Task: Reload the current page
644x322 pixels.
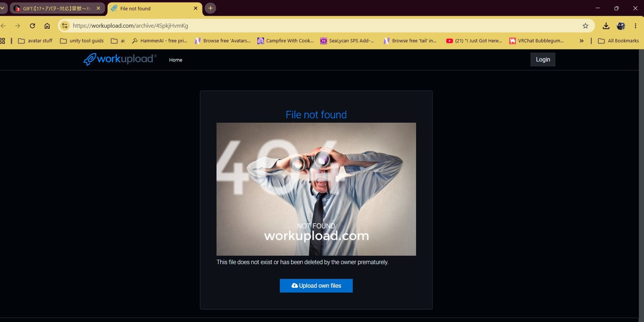Action: 32,26
